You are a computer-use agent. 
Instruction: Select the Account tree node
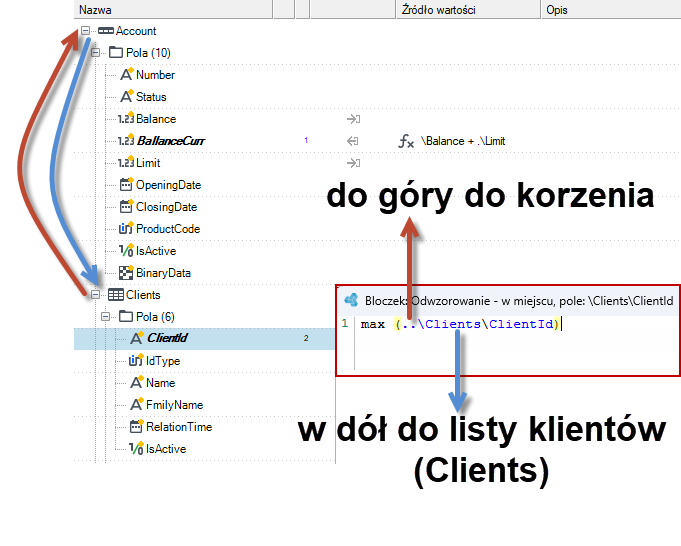pyautogui.click(x=136, y=31)
